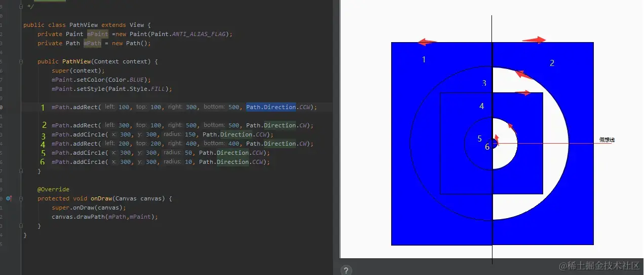This screenshot has width=644, height=275.
Task: Click the override gutter icon beside onDraw
Action: click(9, 198)
